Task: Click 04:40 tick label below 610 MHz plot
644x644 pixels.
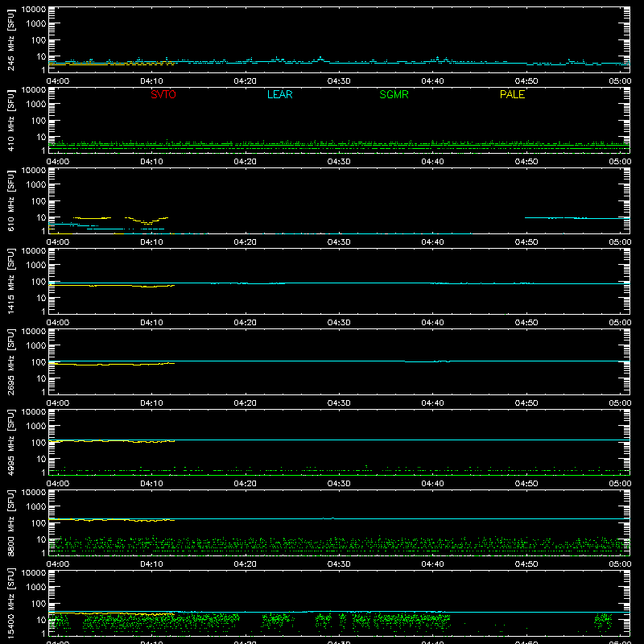Action: [432, 242]
